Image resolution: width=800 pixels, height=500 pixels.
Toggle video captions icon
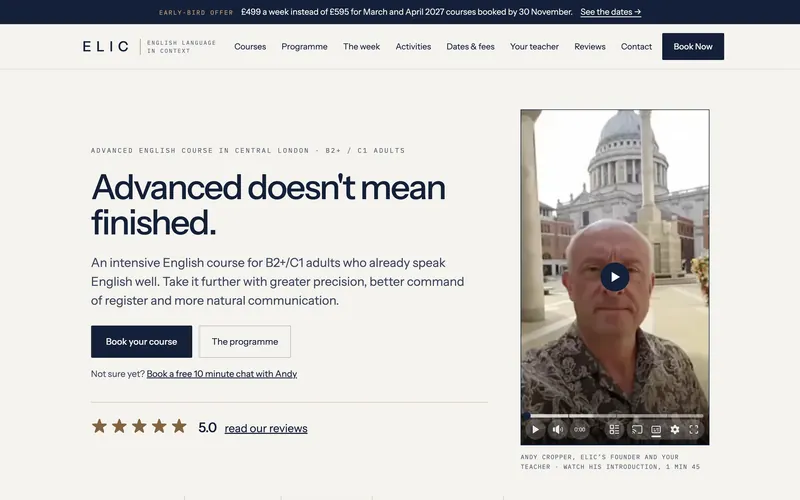[656, 430]
